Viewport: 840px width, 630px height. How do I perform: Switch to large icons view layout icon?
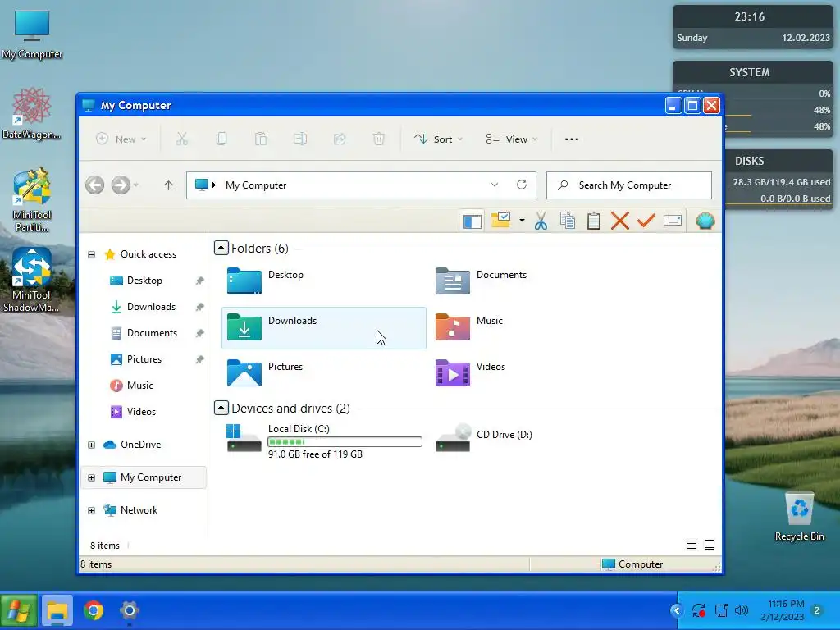pyautogui.click(x=710, y=545)
